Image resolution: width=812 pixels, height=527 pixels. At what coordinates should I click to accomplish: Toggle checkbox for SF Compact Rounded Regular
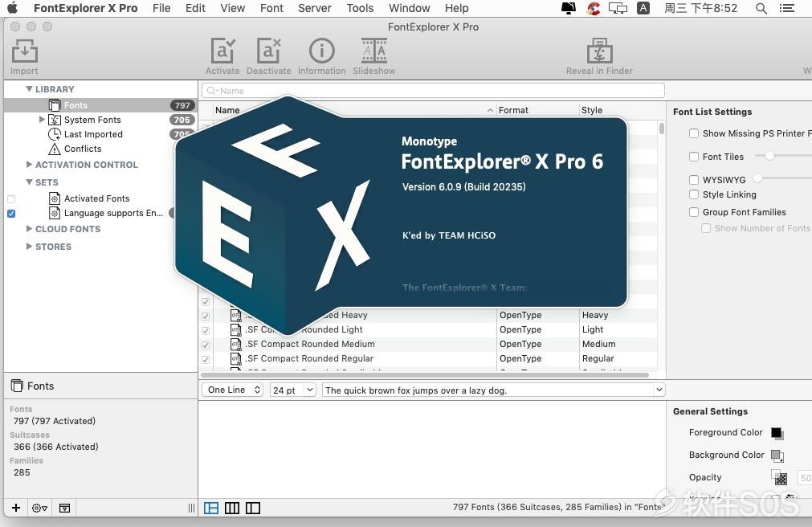click(x=206, y=359)
